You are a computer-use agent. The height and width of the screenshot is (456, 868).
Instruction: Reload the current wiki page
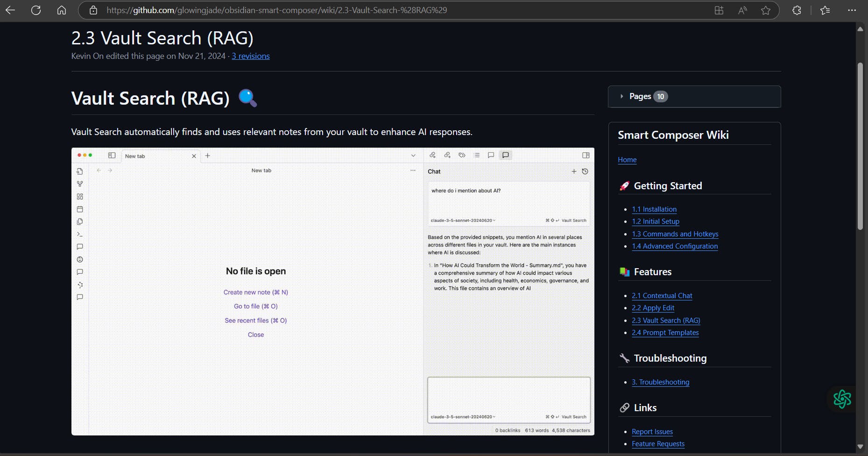point(36,10)
